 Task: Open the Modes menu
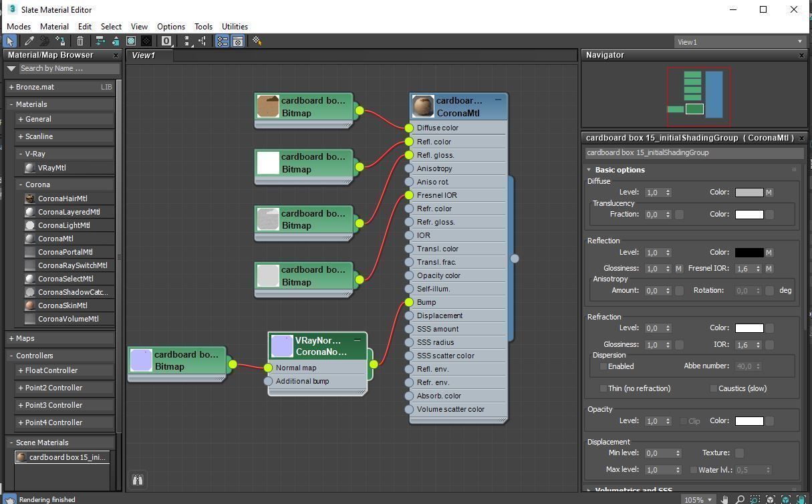(x=19, y=27)
